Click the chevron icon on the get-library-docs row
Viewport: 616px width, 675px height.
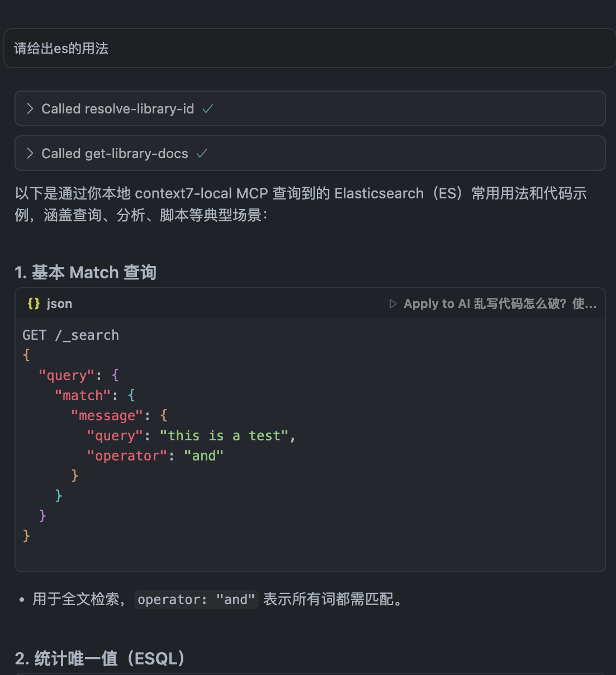pos(30,153)
